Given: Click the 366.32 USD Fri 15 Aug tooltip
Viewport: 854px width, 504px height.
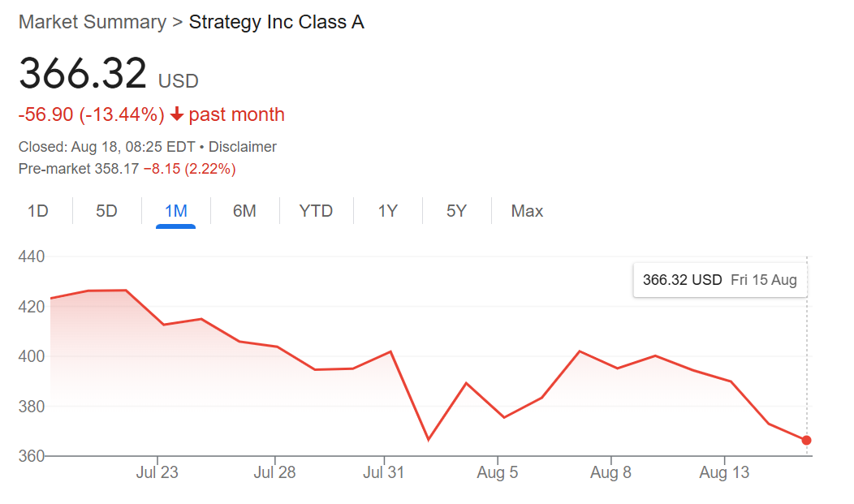Looking at the screenshot, I should click(x=719, y=280).
